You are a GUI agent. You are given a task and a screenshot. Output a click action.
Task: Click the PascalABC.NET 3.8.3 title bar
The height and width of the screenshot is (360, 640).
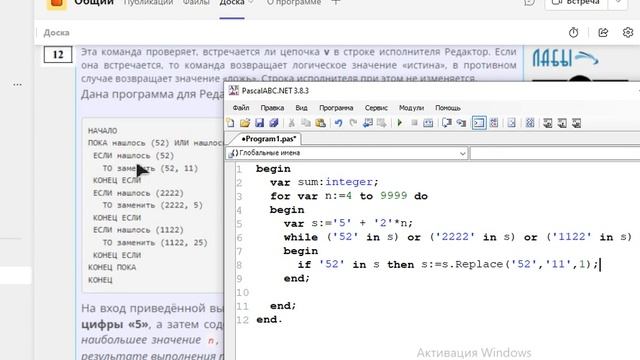point(433,91)
